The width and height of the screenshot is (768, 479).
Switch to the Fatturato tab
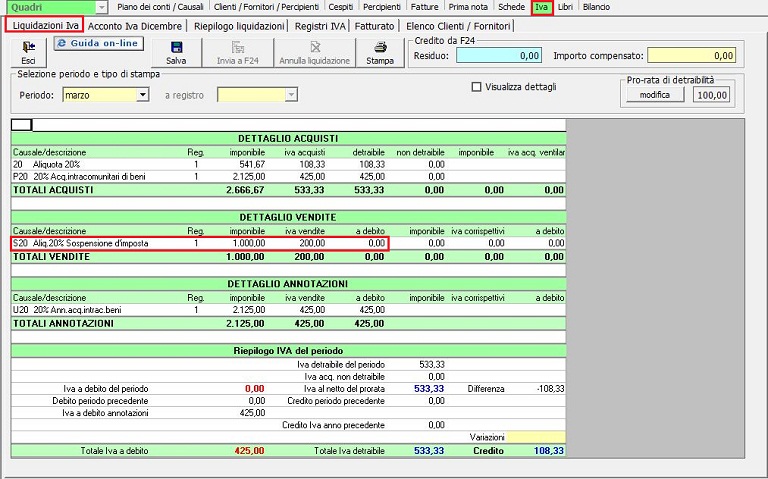tap(374, 26)
